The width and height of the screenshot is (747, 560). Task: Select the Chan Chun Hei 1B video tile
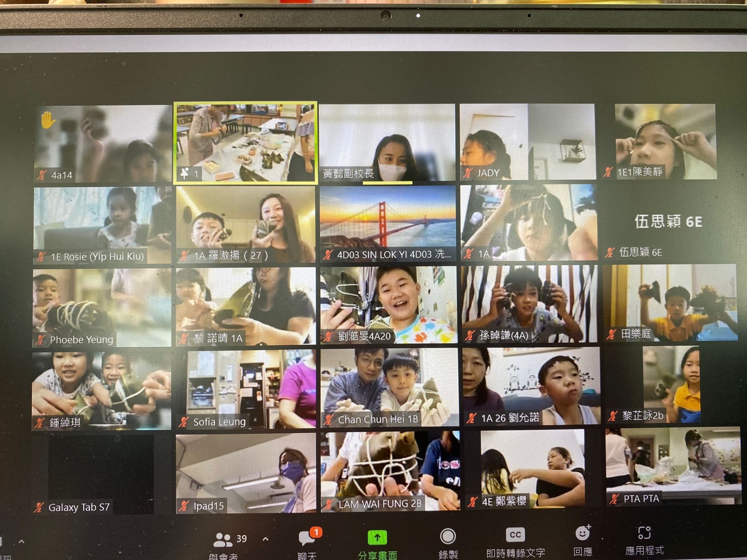(389, 387)
